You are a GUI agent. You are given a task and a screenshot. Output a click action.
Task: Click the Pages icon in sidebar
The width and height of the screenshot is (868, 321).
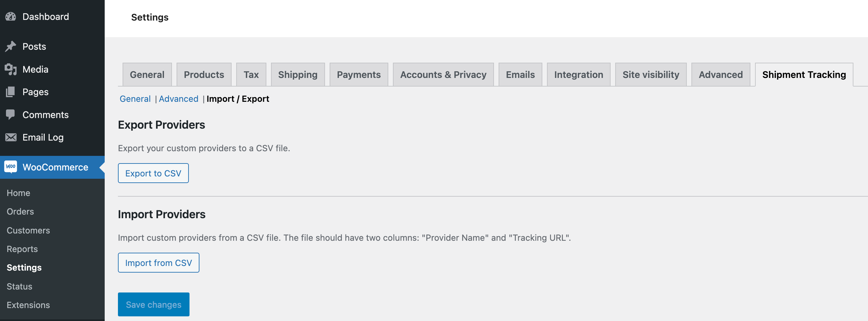point(11,92)
